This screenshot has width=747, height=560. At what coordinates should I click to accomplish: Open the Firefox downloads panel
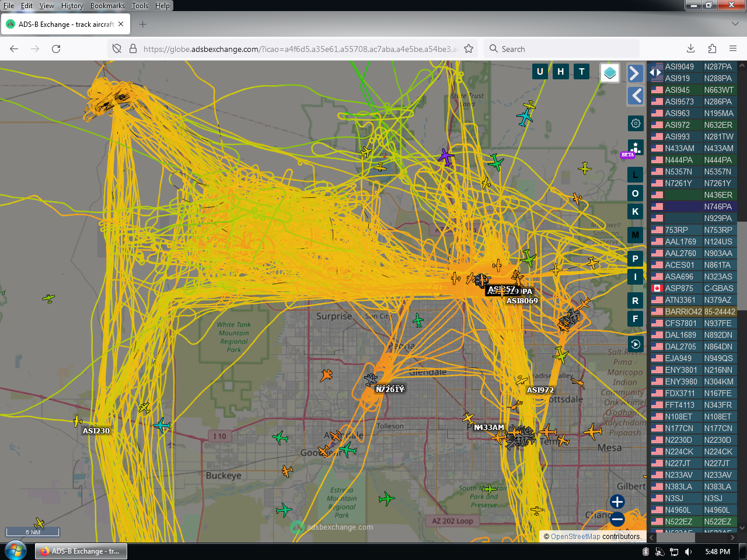690,49
